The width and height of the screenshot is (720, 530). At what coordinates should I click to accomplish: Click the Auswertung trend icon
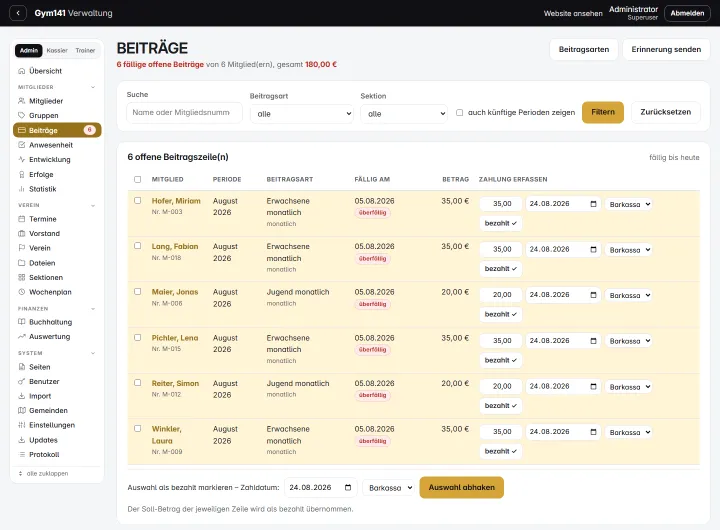tap(21, 336)
